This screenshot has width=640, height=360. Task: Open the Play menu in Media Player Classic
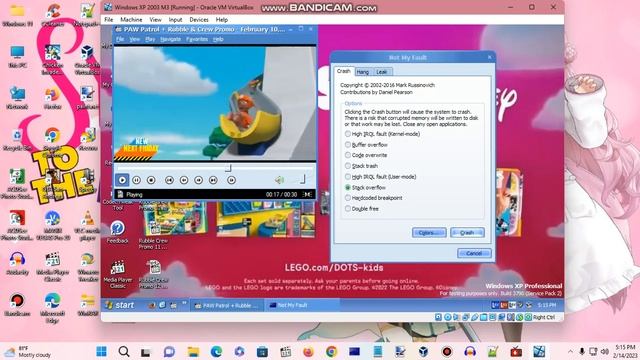pos(150,39)
